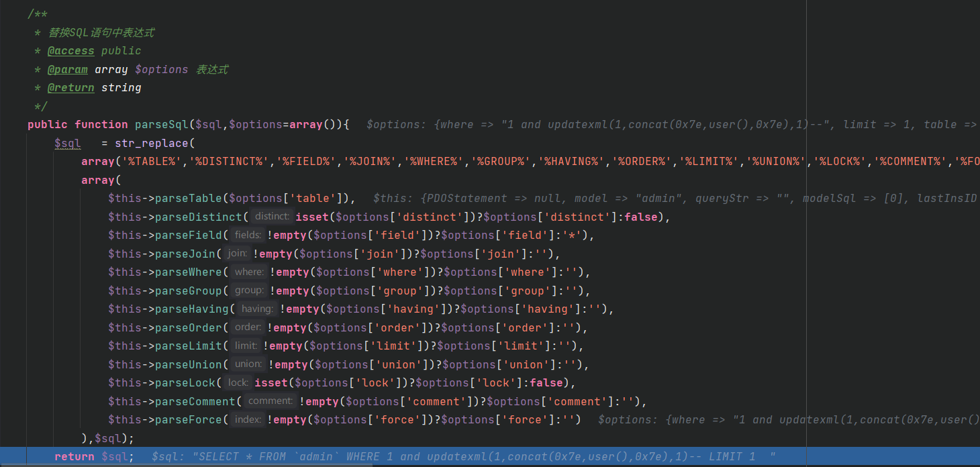Viewport: 980px width, 467px height.
Task: Click the parseDistinct method call
Action: (199, 217)
